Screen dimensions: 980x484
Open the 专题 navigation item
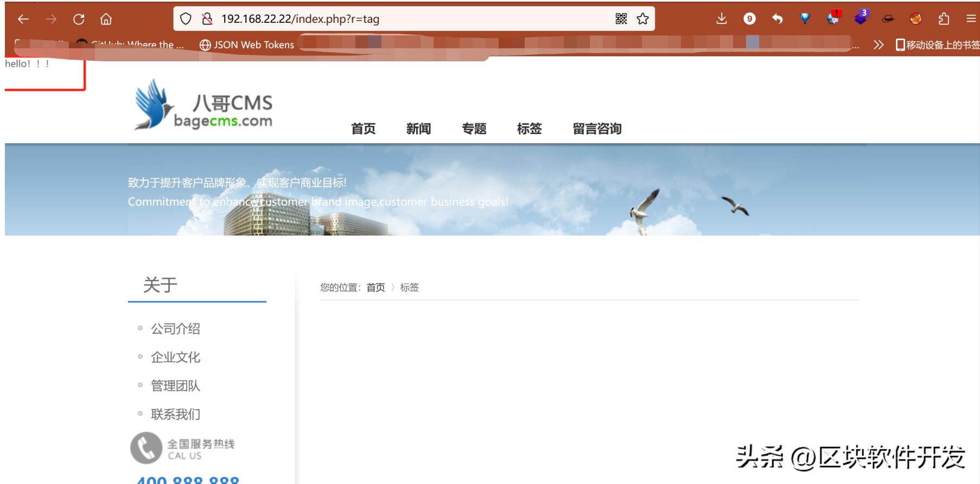pyautogui.click(x=474, y=129)
